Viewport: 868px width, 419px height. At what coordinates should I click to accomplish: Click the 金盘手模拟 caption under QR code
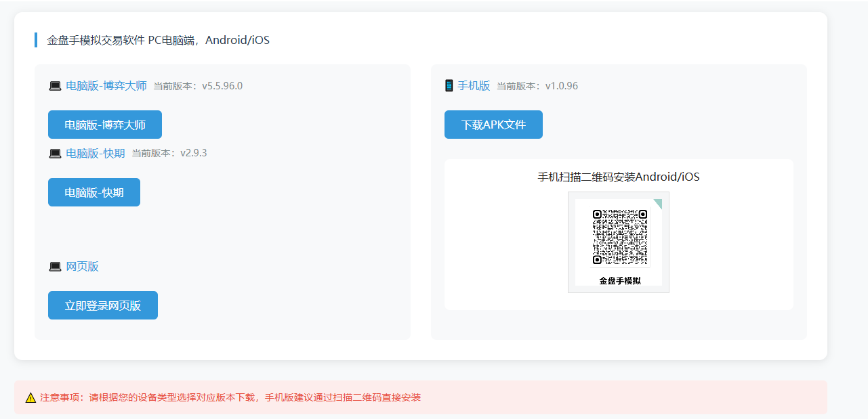619,281
